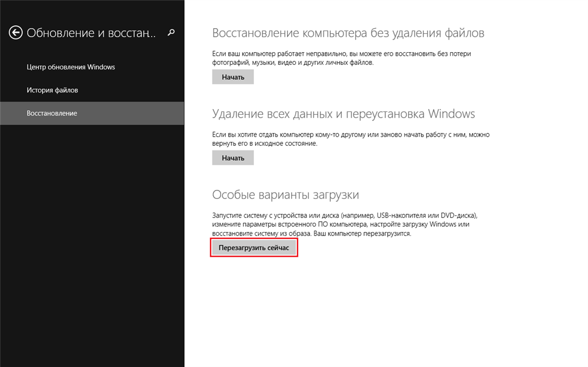Select История файлов in sidebar

pos(52,90)
